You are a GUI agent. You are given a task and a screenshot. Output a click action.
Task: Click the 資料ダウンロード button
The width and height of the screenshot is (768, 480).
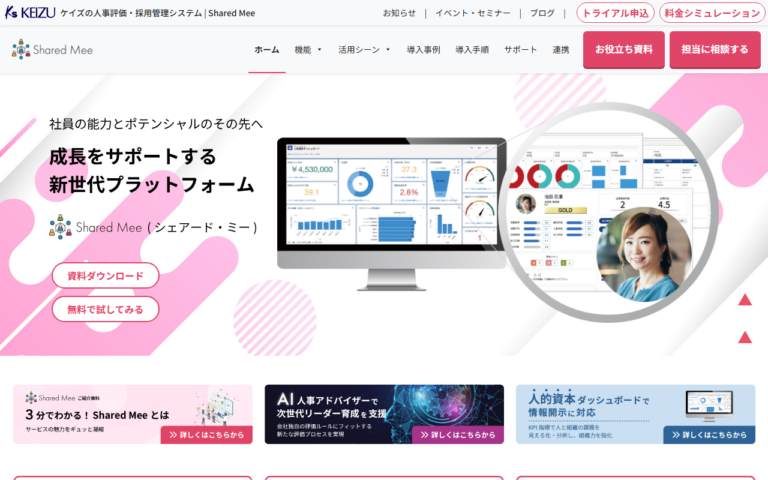105,275
